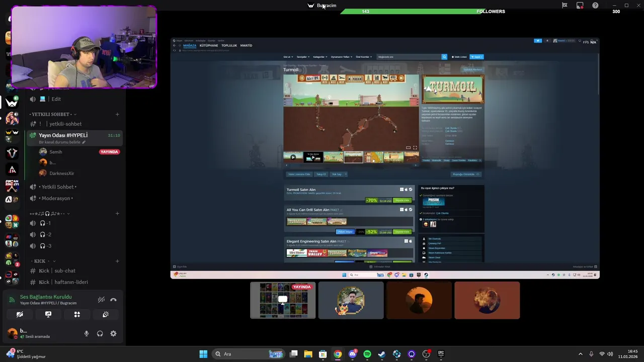Open İstek Listesi link in Steam store

coord(459,57)
